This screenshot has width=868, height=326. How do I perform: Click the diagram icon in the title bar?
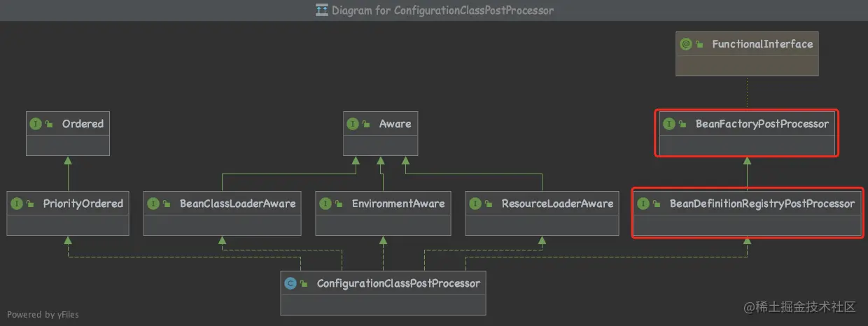(322, 10)
